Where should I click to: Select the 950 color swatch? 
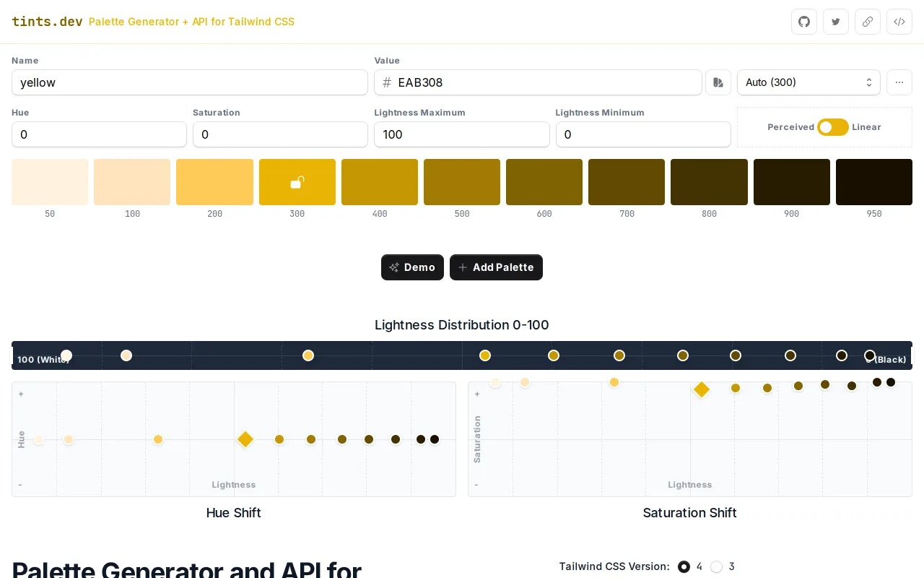874,182
